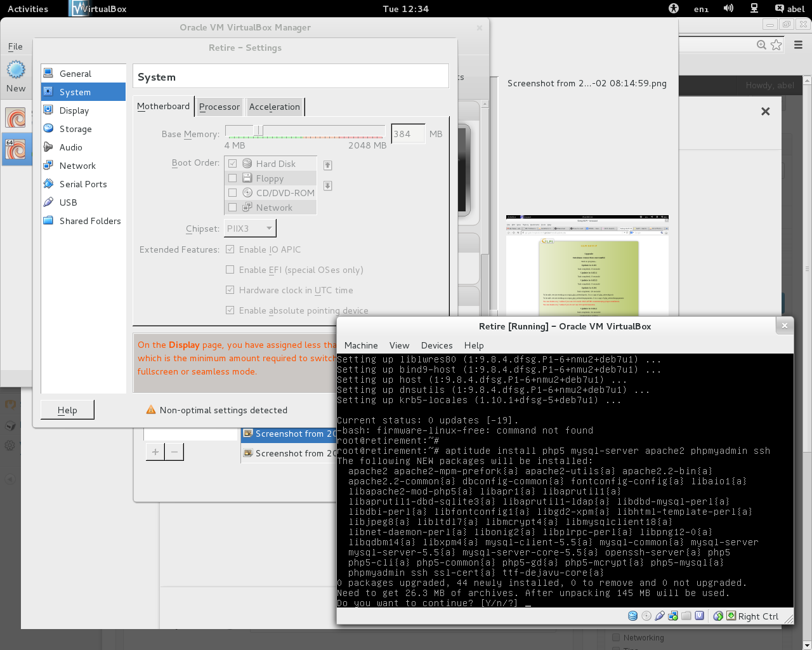
Task: Open the accessibility menu in top bar
Action: click(674, 9)
